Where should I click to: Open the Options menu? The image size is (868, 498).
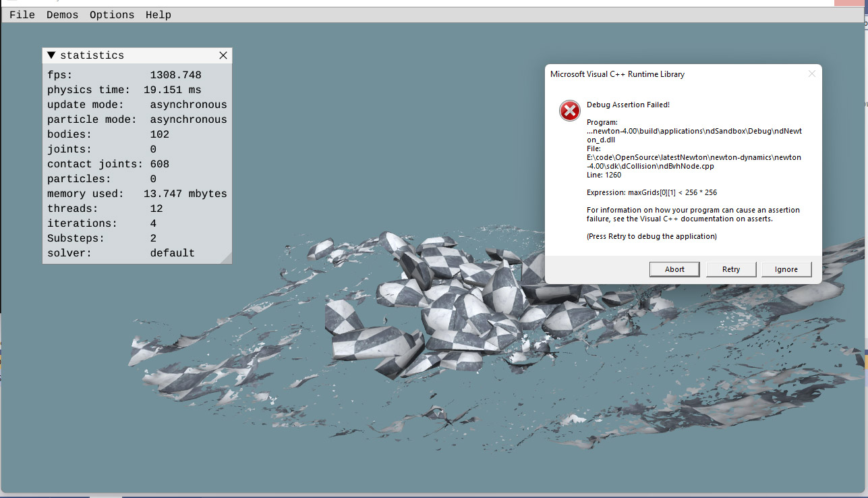click(x=112, y=15)
